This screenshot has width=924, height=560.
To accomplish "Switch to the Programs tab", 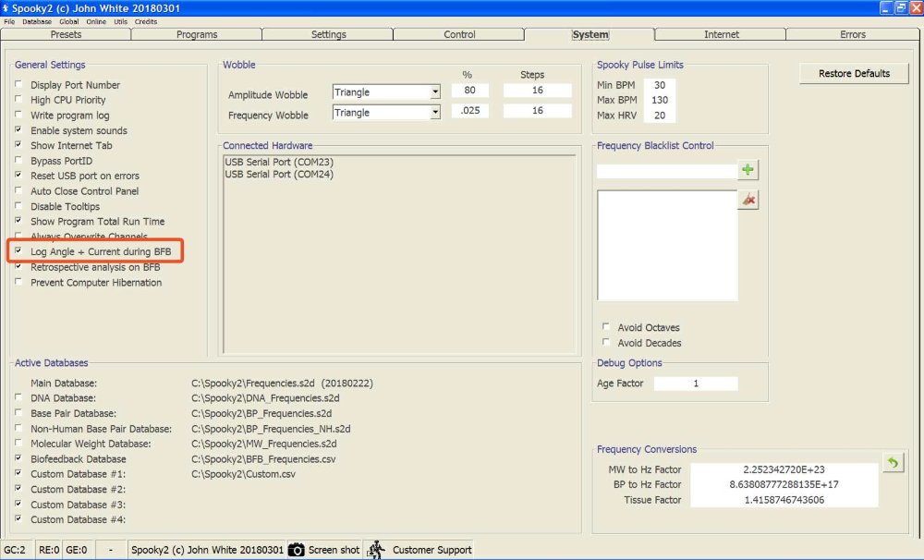I will [197, 34].
